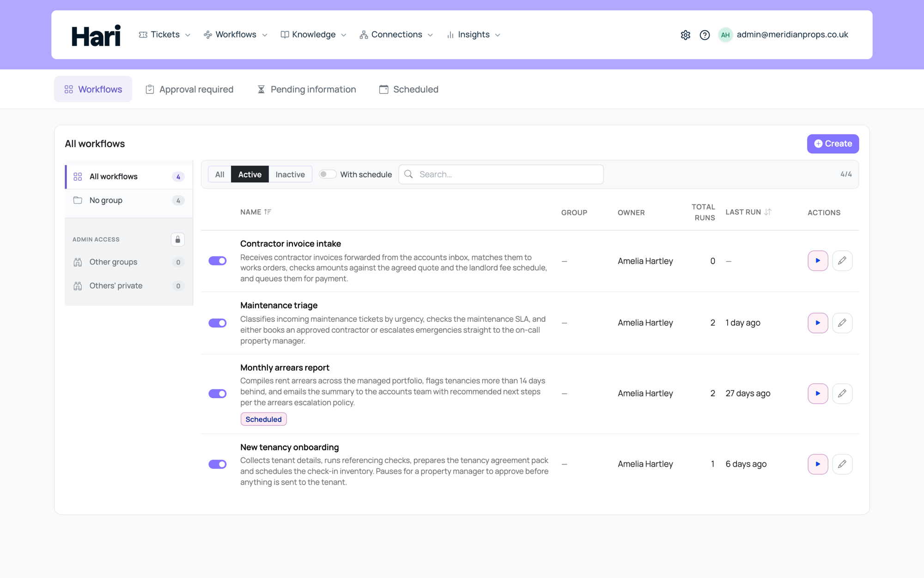Expand the Workflows navigation dropdown

click(x=236, y=35)
